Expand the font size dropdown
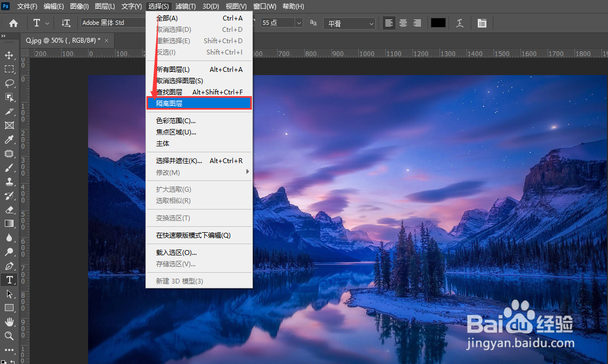The height and width of the screenshot is (364, 608). [x=299, y=23]
